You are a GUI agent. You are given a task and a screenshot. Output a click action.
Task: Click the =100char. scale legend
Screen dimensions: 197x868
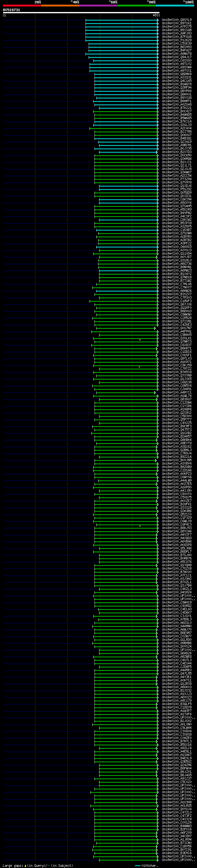(147, 866)
